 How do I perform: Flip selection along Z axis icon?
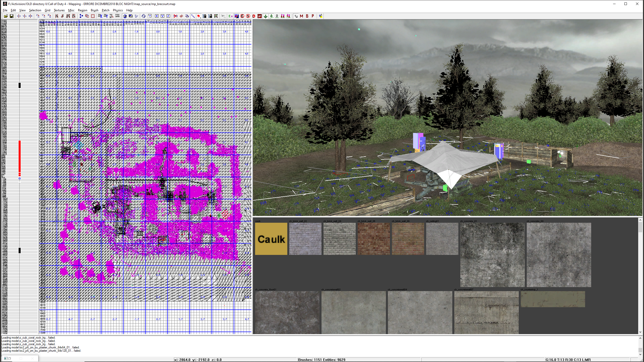(30, 16)
